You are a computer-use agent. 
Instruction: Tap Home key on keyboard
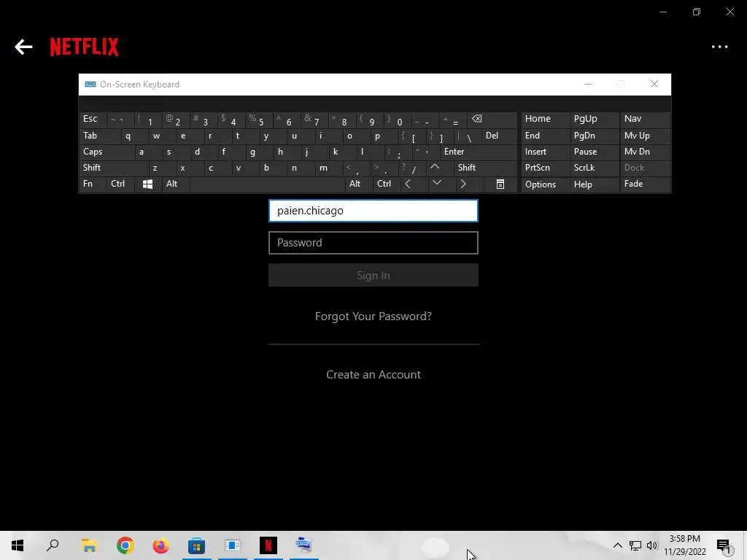[x=545, y=120]
